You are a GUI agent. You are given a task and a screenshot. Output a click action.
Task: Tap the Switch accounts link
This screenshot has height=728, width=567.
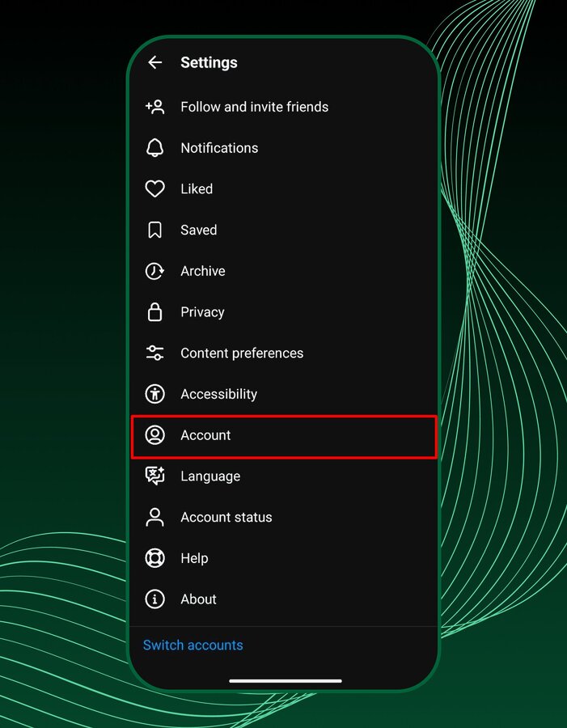193,645
